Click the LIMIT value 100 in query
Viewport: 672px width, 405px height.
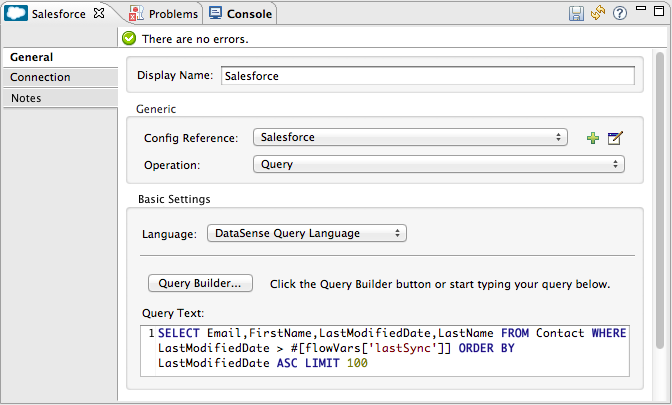click(357, 363)
